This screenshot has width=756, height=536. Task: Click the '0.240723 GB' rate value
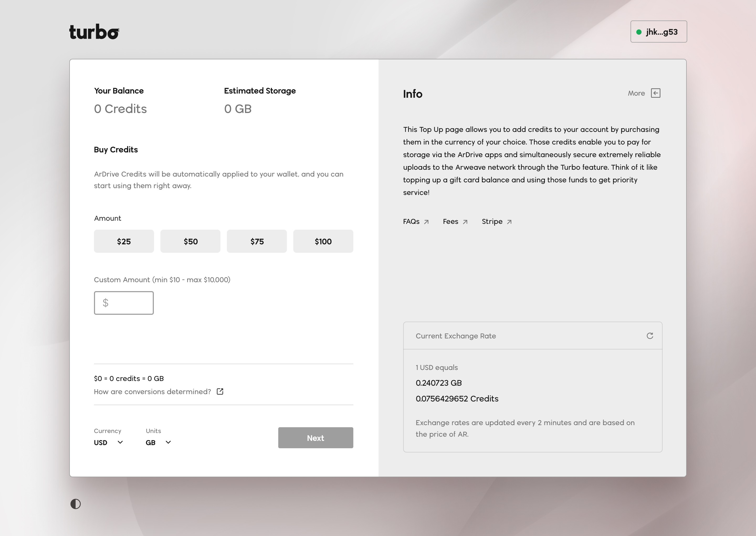click(x=438, y=383)
